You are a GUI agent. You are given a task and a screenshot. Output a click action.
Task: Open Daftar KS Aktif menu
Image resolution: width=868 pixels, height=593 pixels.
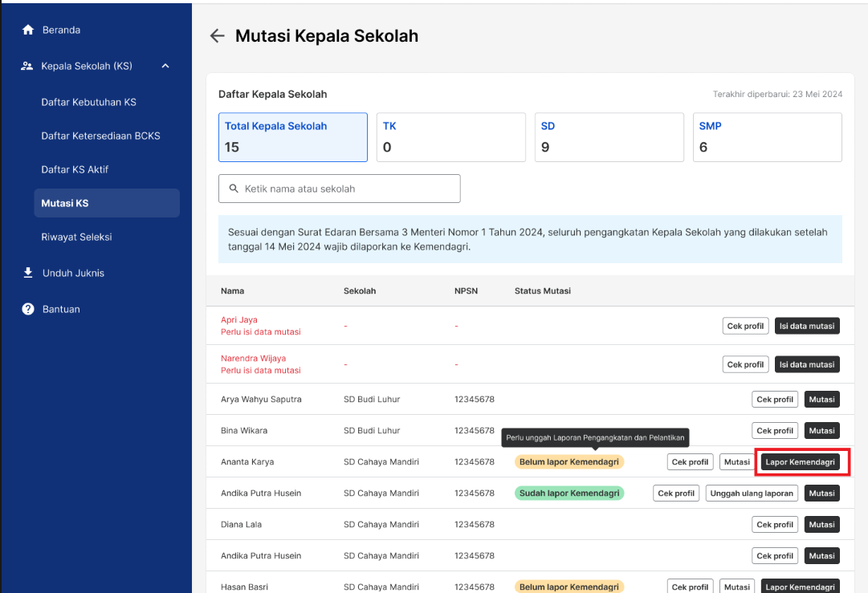coord(75,170)
